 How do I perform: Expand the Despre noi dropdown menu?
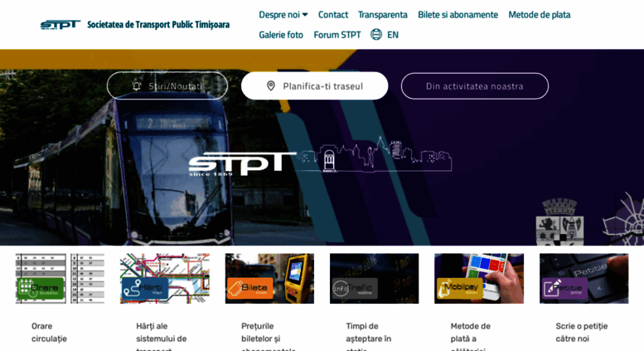[283, 15]
